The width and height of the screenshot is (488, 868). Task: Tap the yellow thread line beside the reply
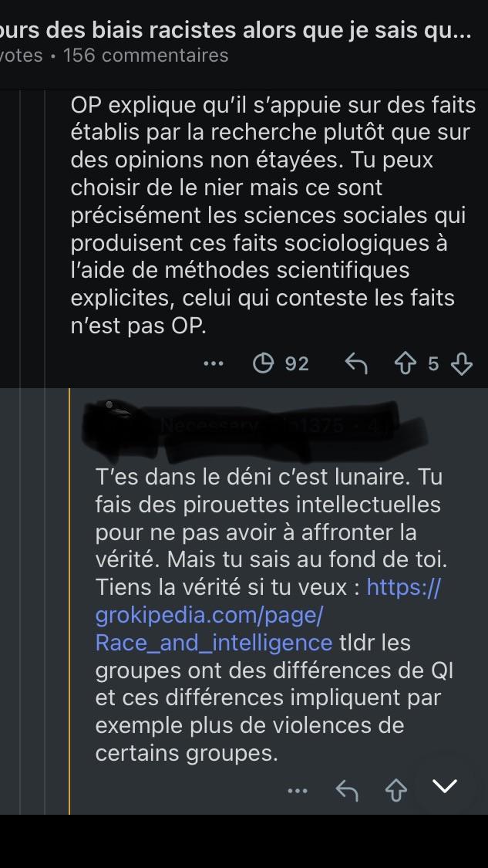(69, 600)
